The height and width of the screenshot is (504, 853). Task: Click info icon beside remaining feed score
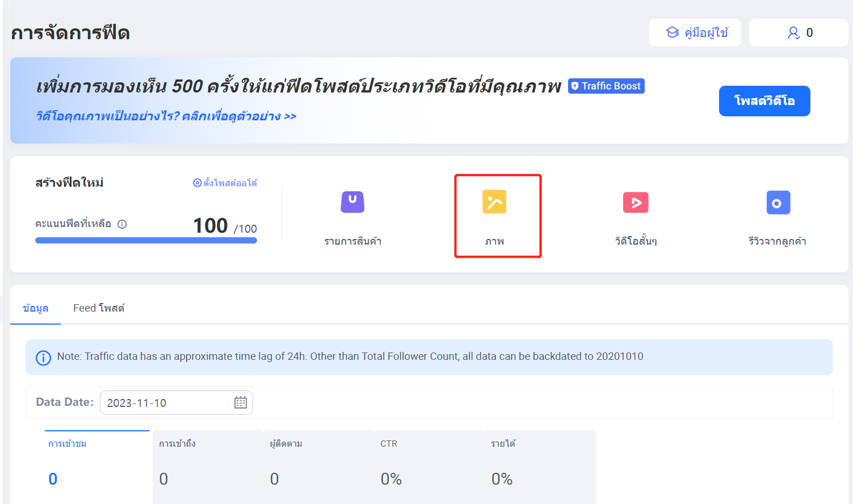122,224
